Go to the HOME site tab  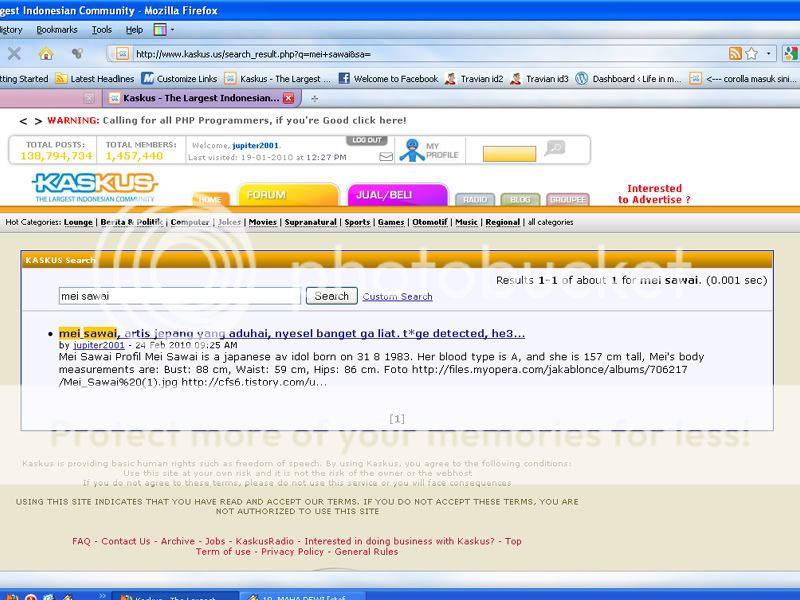pos(211,199)
